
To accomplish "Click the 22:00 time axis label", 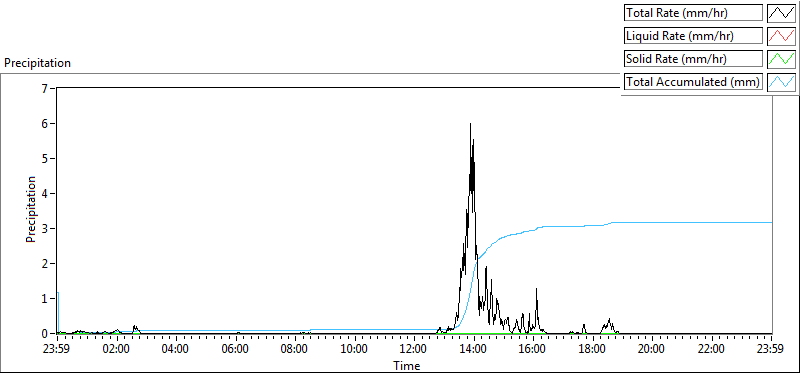I will [712, 350].
